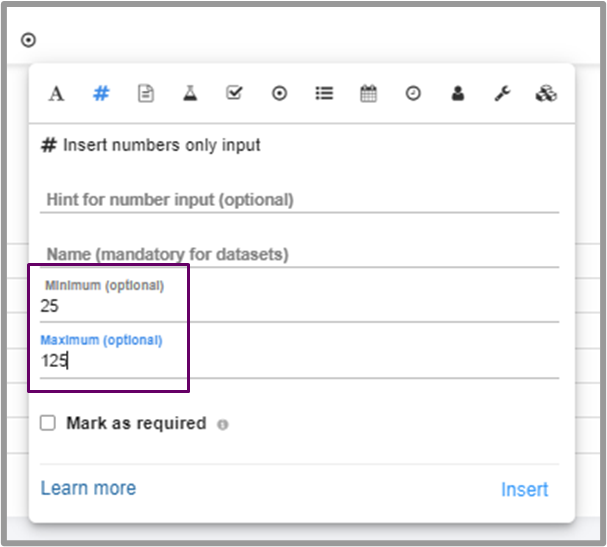The width and height of the screenshot is (607, 547).
Task: Click the Minimum field containing 25
Action: [x=300, y=307]
